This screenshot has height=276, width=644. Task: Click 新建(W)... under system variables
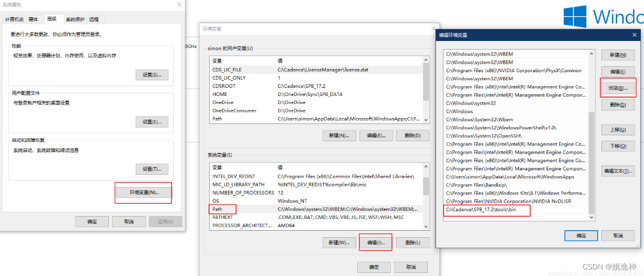[x=339, y=243]
